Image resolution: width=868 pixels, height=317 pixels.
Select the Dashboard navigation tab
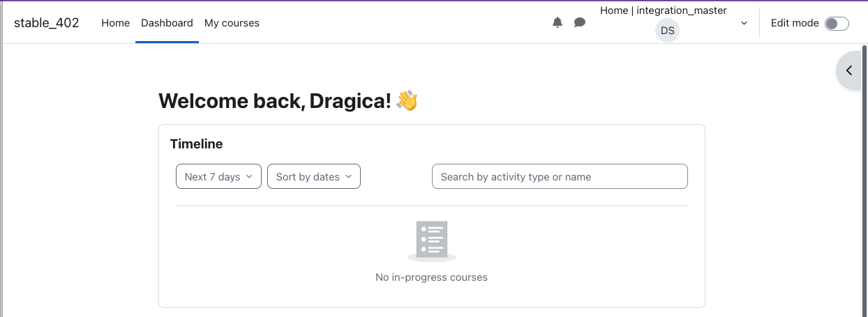[x=167, y=23]
